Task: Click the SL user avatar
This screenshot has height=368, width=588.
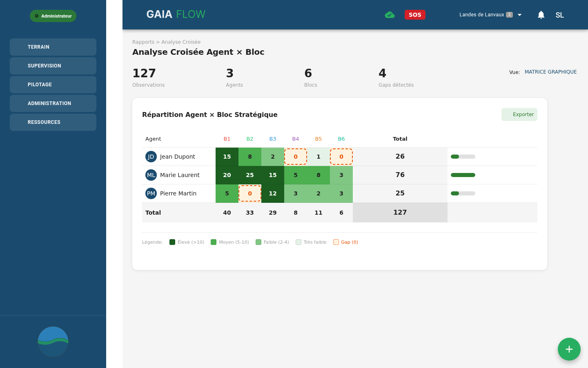Action: pyautogui.click(x=559, y=15)
